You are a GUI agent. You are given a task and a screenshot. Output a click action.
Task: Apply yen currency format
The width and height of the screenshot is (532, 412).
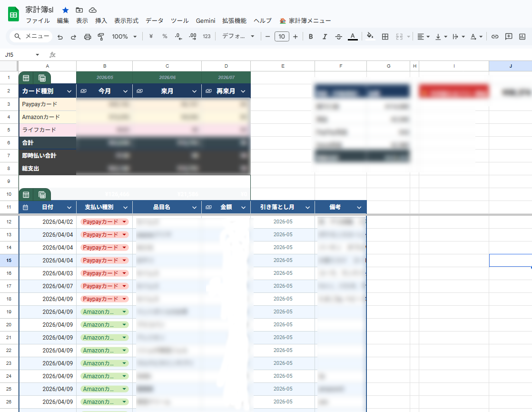click(151, 36)
